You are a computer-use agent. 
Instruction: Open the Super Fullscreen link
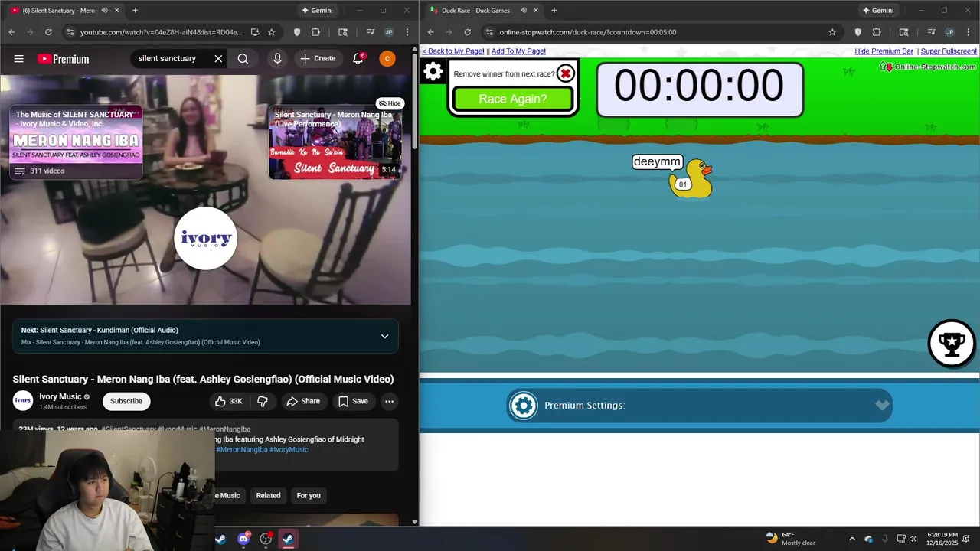(x=949, y=51)
